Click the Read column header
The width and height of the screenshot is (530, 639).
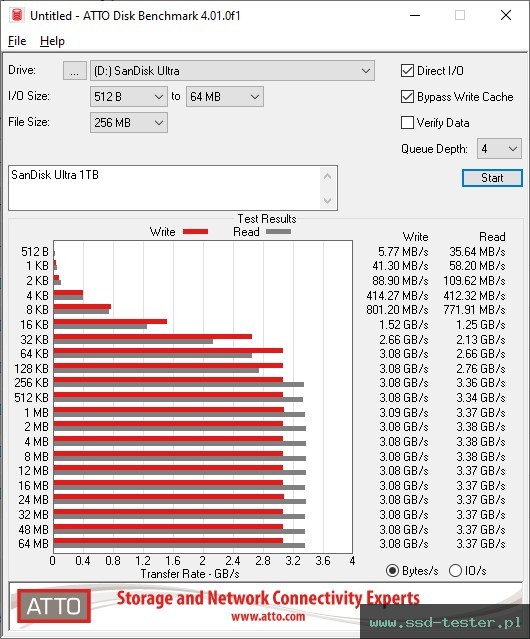pos(492,237)
